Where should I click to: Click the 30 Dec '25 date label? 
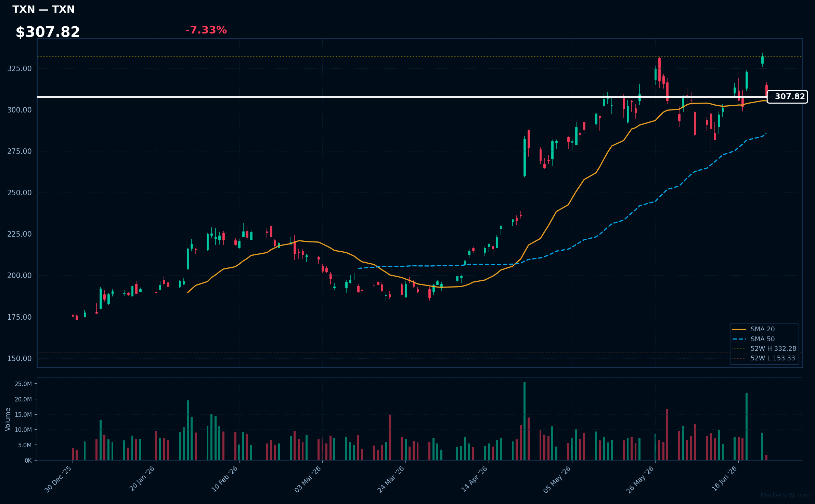coord(58,479)
